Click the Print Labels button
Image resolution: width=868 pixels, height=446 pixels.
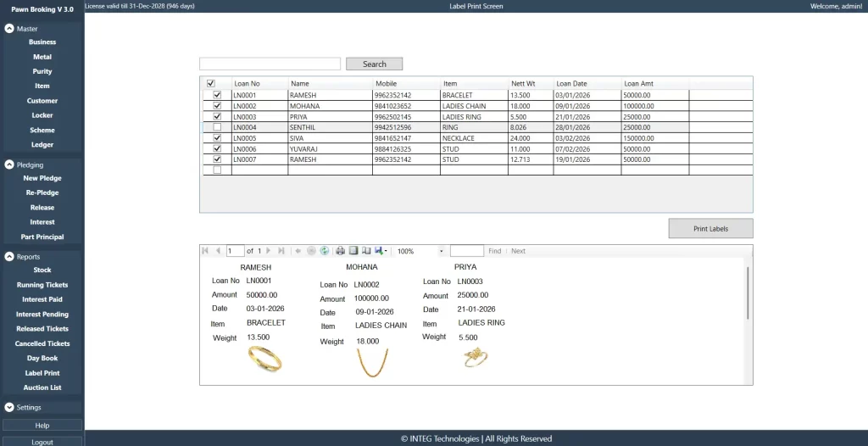[x=711, y=228]
